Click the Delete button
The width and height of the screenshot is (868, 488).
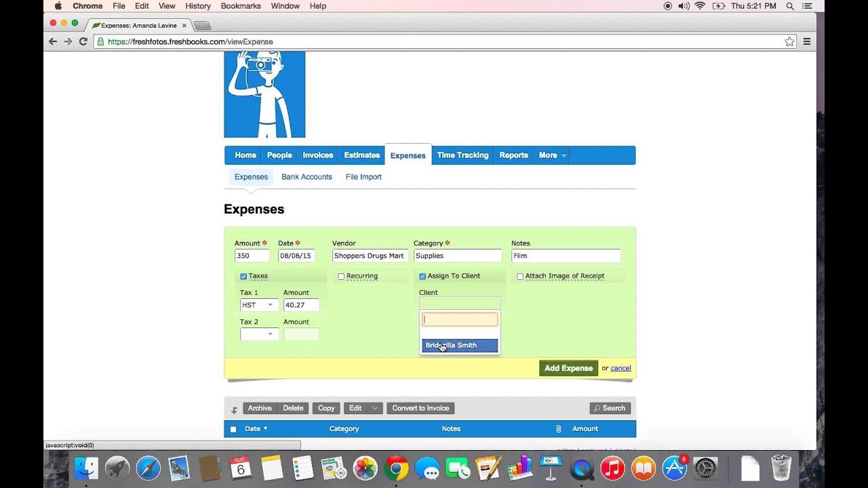tap(293, 408)
